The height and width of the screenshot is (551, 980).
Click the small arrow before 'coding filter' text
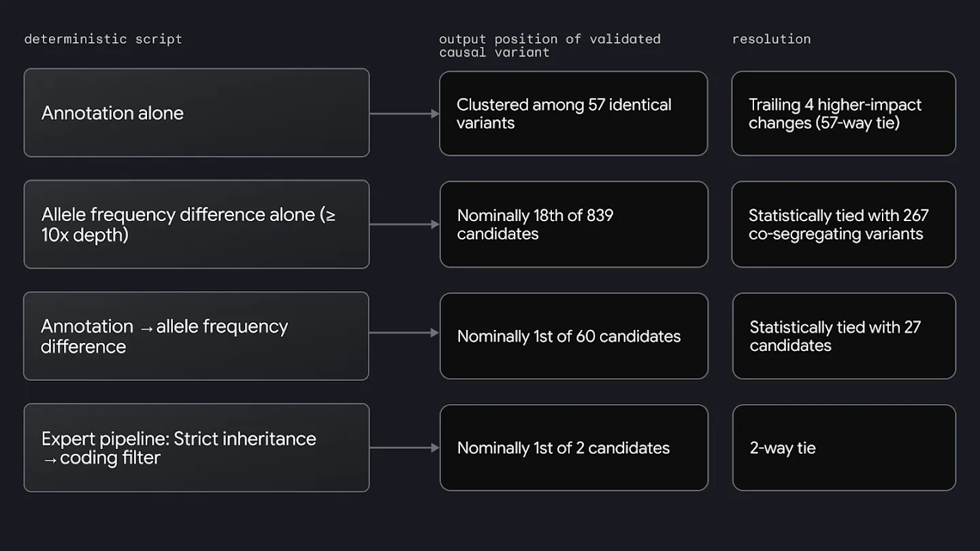pyautogui.click(x=50, y=459)
